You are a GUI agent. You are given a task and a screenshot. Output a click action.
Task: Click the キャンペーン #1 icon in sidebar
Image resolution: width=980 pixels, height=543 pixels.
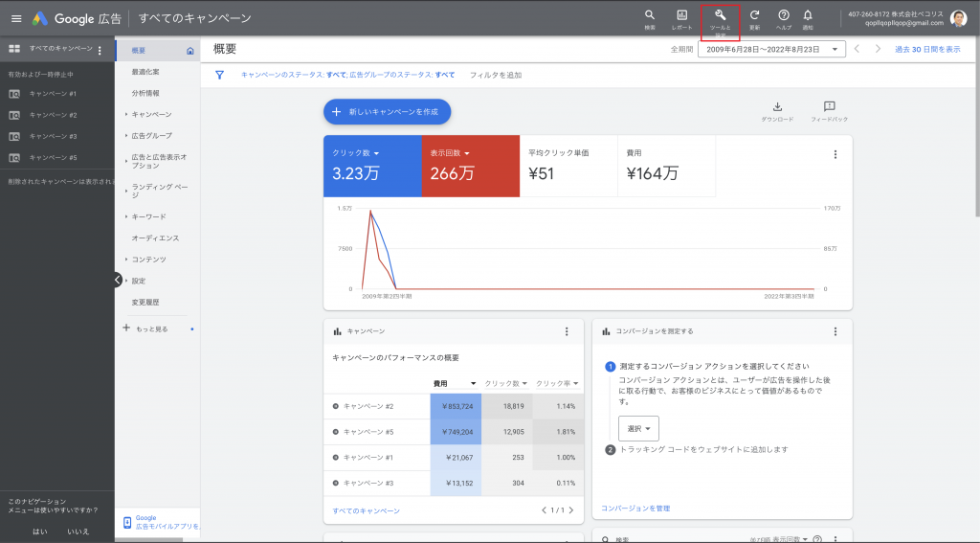click(x=14, y=94)
